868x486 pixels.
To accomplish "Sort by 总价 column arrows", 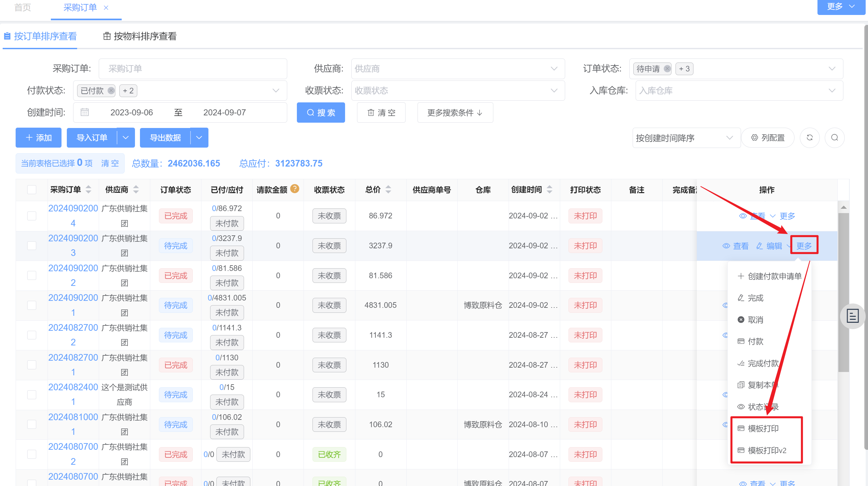I will (388, 189).
